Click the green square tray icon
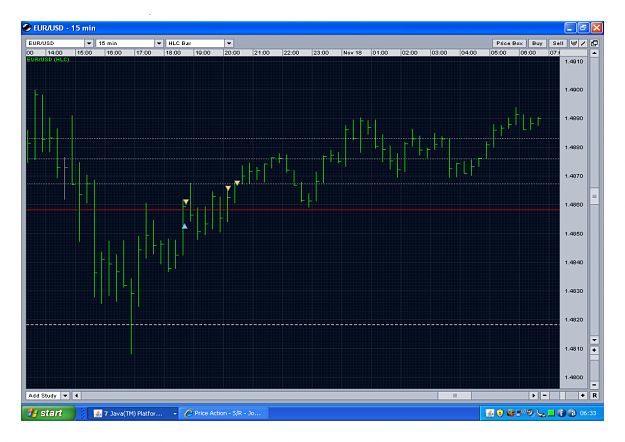 point(551,413)
